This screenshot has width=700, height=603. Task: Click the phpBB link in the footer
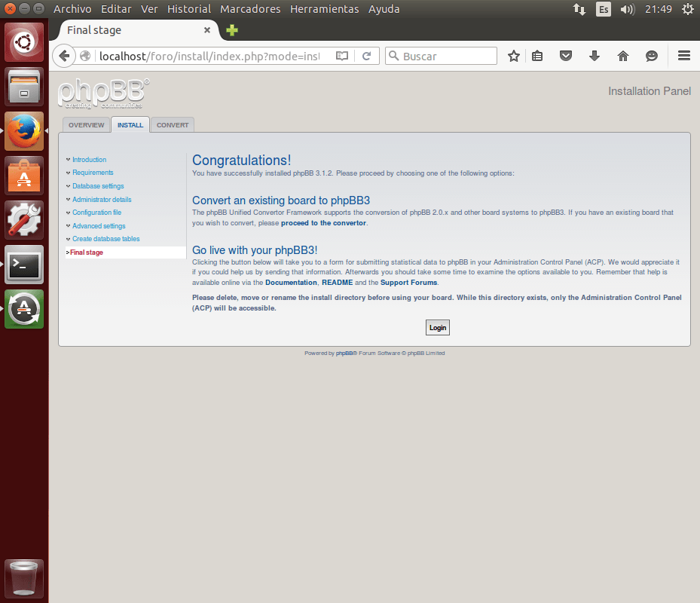click(344, 353)
